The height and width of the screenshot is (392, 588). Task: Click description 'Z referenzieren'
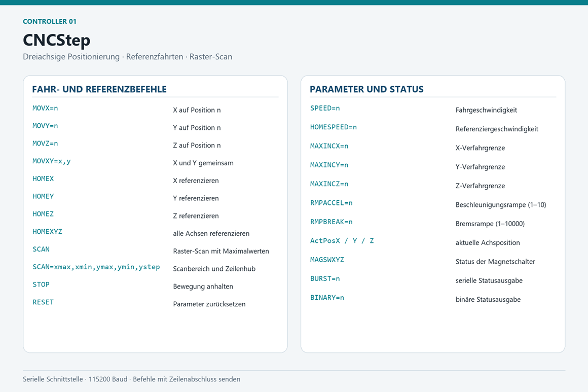(x=196, y=216)
